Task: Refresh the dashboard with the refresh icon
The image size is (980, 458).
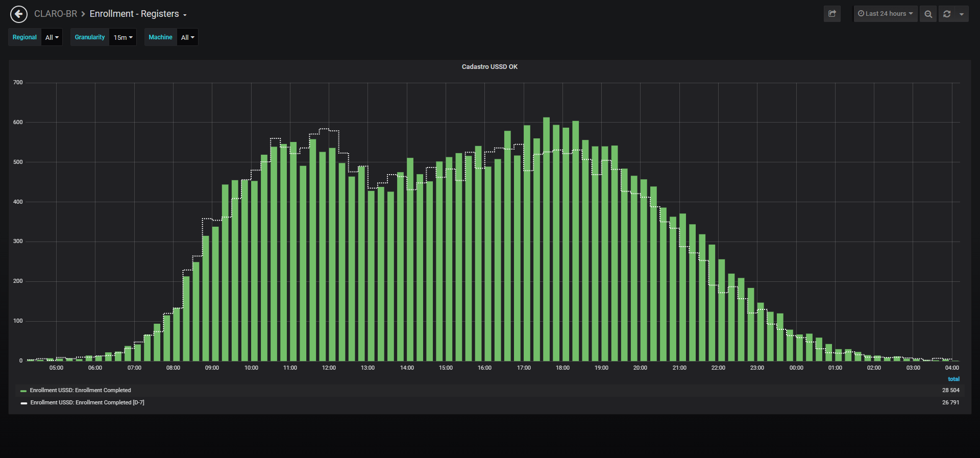Action: tap(947, 14)
